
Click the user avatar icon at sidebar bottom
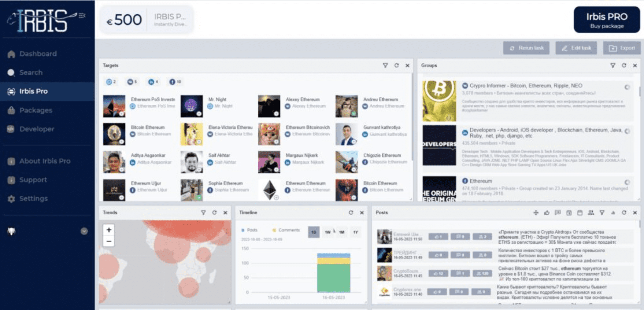click(11, 231)
